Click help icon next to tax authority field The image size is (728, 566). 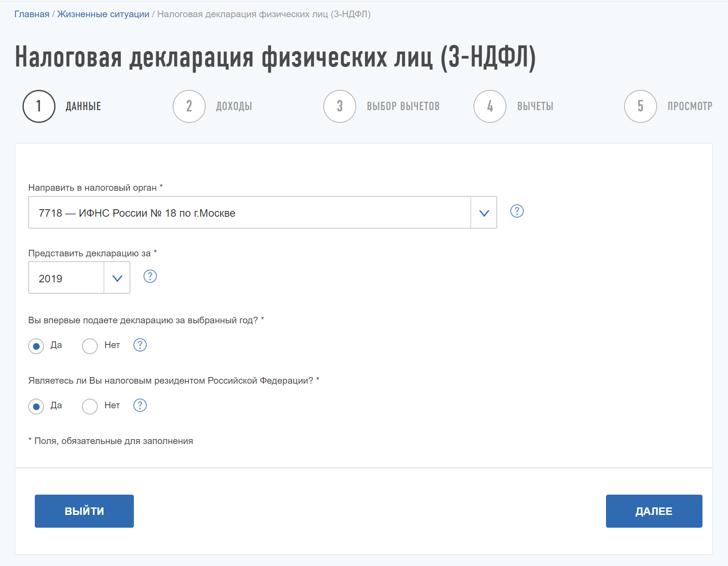pos(517,211)
